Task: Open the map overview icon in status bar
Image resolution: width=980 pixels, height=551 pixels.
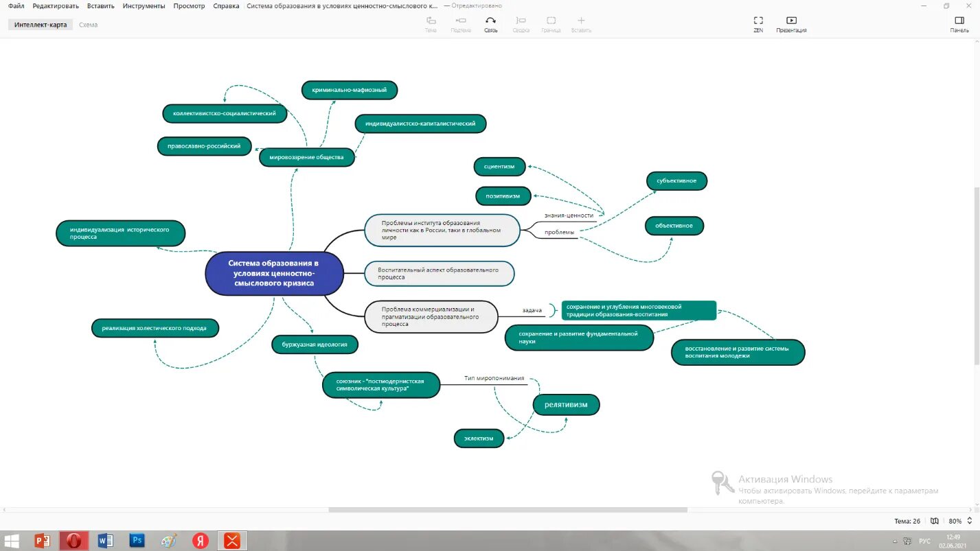Action: coord(934,521)
